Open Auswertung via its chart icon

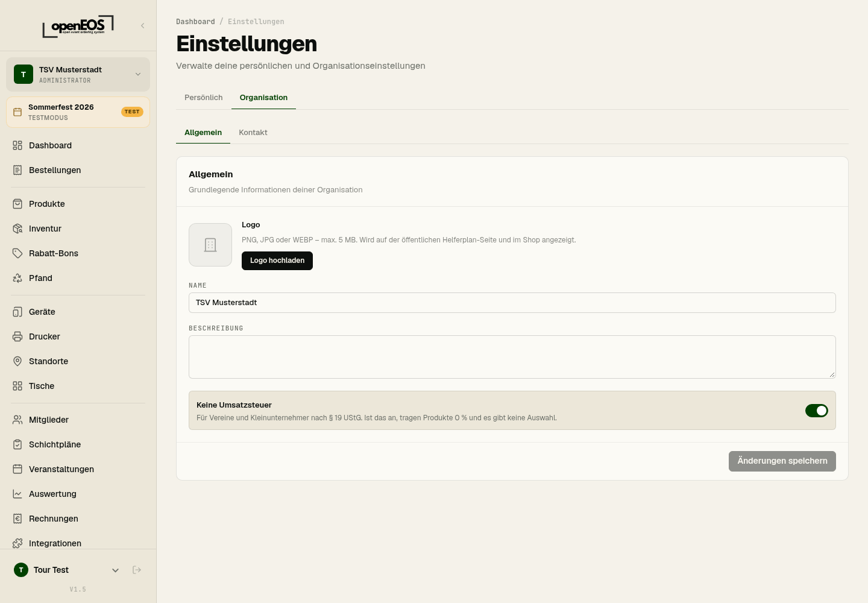coord(17,494)
